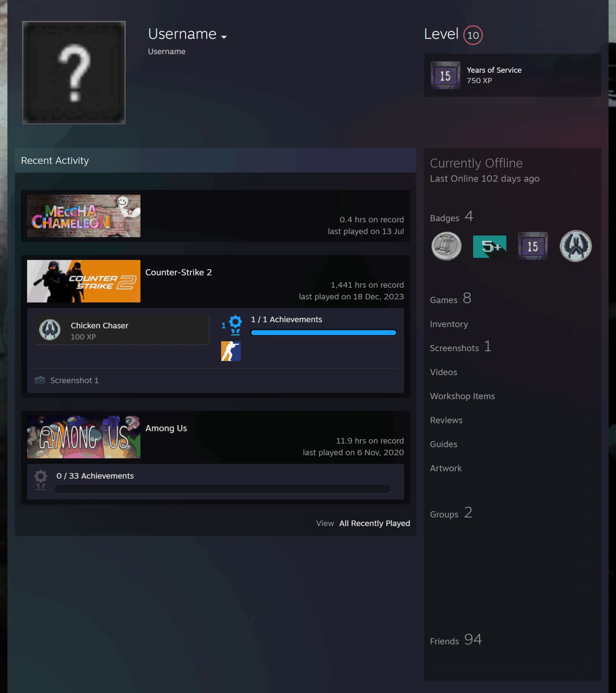Open the Username dropdown arrow
616x693 pixels.
[224, 37]
